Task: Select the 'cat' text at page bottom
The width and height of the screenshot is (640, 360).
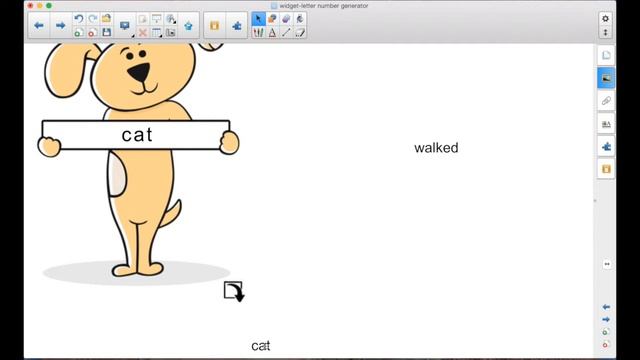Action: (260, 346)
